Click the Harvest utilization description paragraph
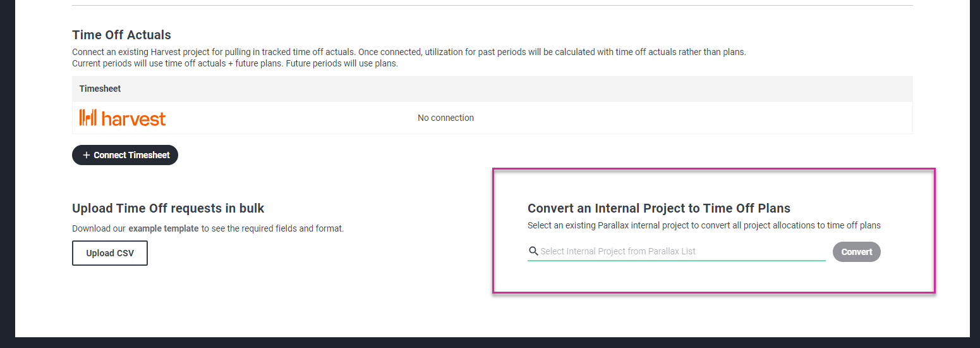Viewport: 980px width, 348px height. tap(409, 58)
